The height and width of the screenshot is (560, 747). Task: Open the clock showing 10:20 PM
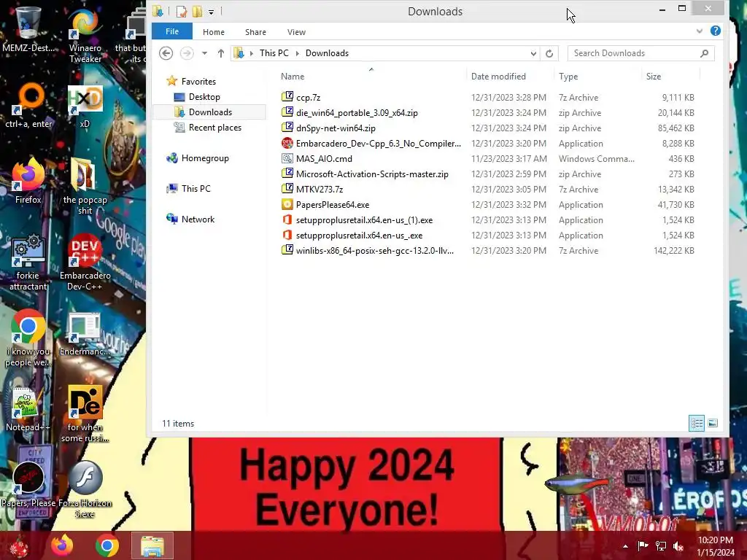coord(716,546)
